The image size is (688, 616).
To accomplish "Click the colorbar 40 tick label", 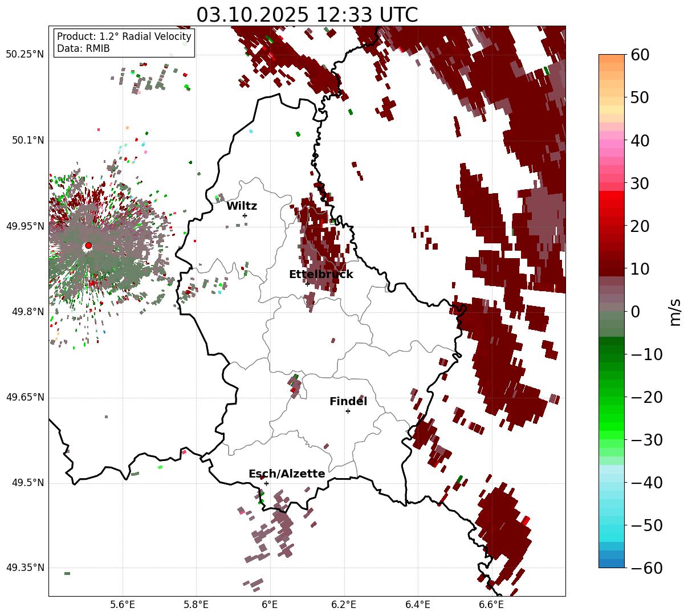I will tap(639, 140).
